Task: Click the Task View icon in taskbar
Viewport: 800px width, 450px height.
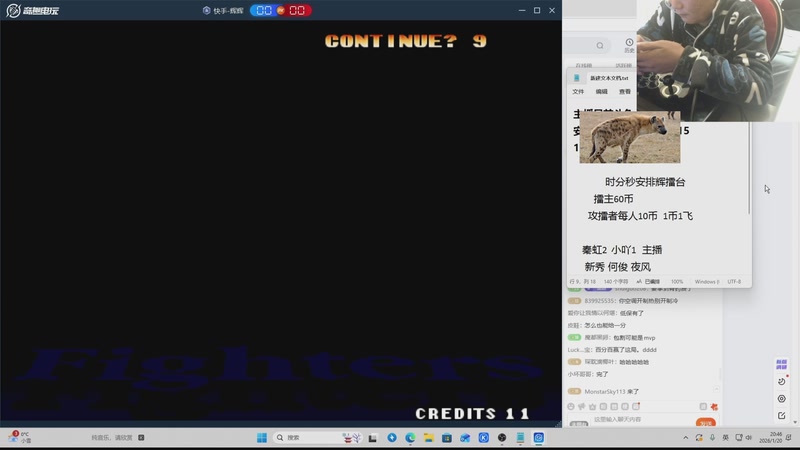Action: pyautogui.click(x=372, y=438)
